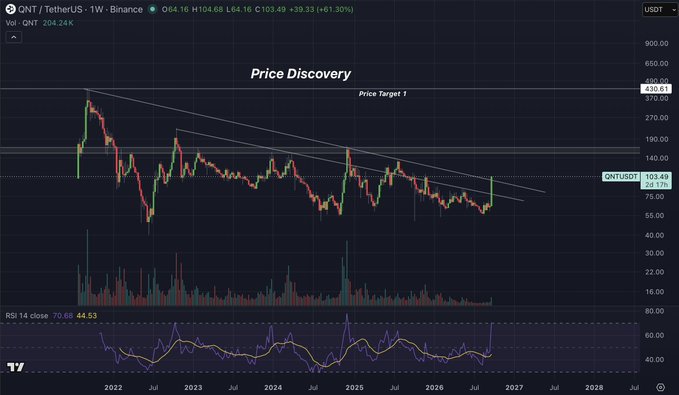
Task: Select the Price Target 1 text label
Action: [x=382, y=94]
